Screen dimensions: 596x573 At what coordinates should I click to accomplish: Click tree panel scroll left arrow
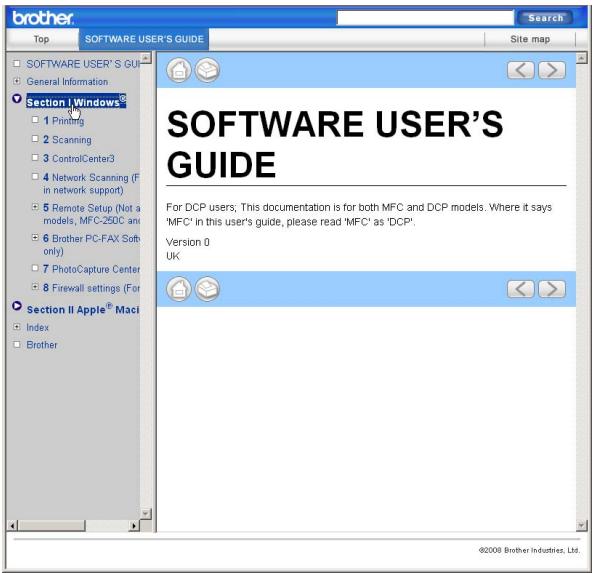coord(12,525)
